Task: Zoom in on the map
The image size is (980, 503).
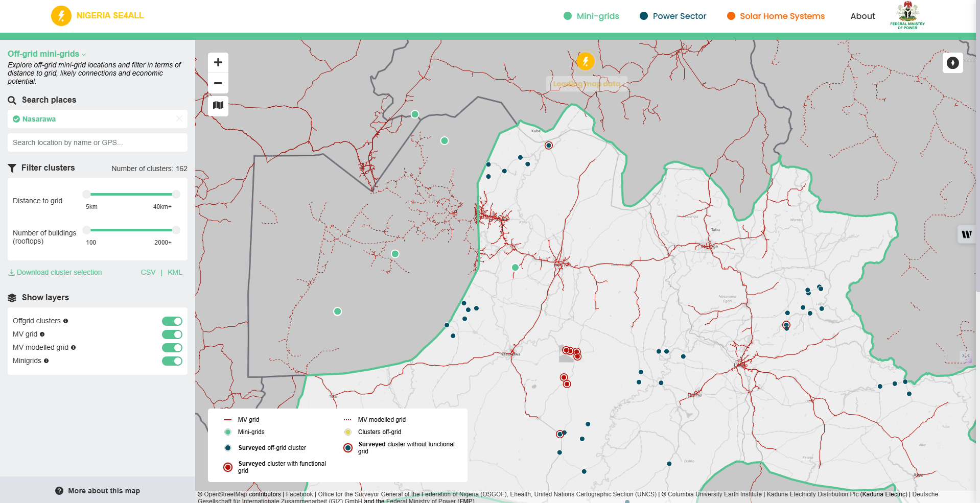Action: [218, 62]
